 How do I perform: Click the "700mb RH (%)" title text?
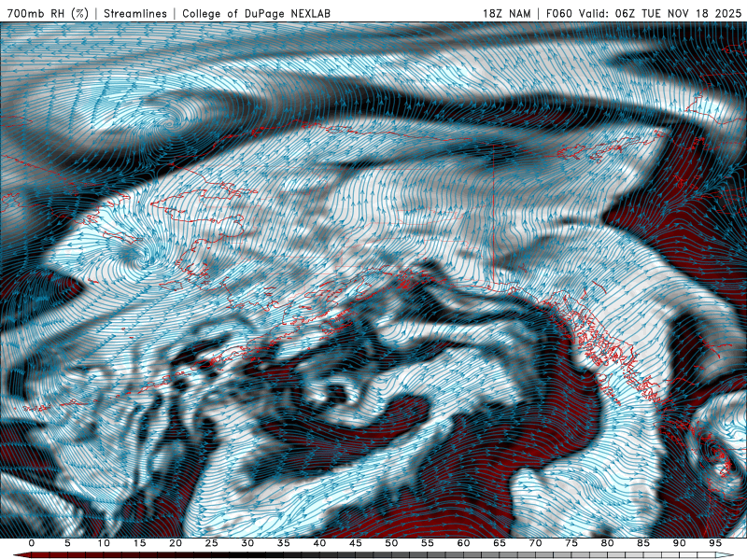pos(48,13)
